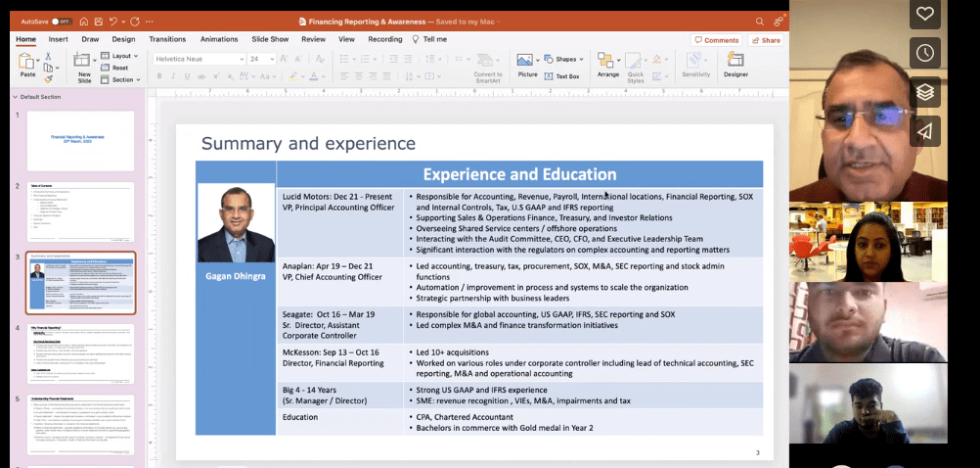Open the Comments pane button
The height and width of the screenshot is (468, 980).
[717, 40]
